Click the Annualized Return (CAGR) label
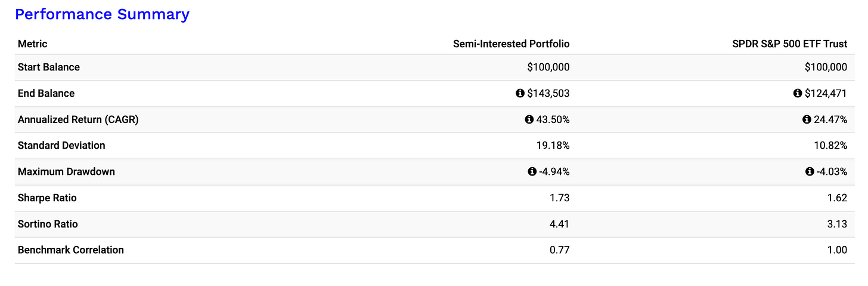868x286 pixels. (78, 119)
